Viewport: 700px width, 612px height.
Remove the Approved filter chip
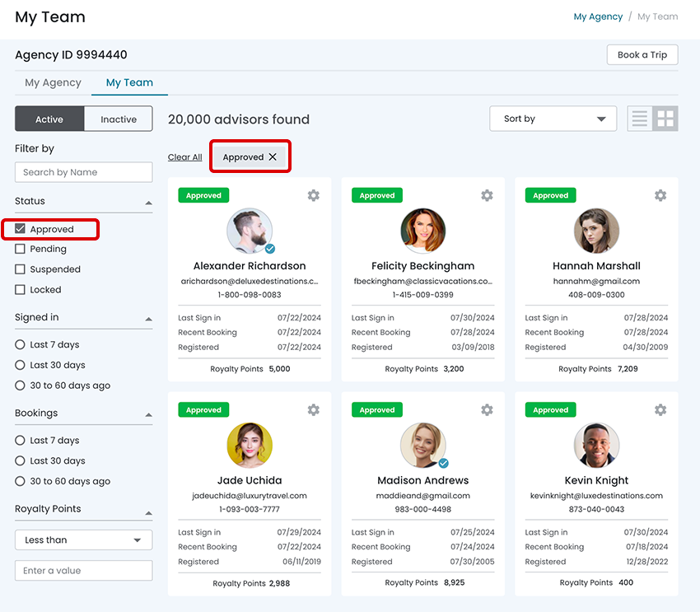pos(273,157)
